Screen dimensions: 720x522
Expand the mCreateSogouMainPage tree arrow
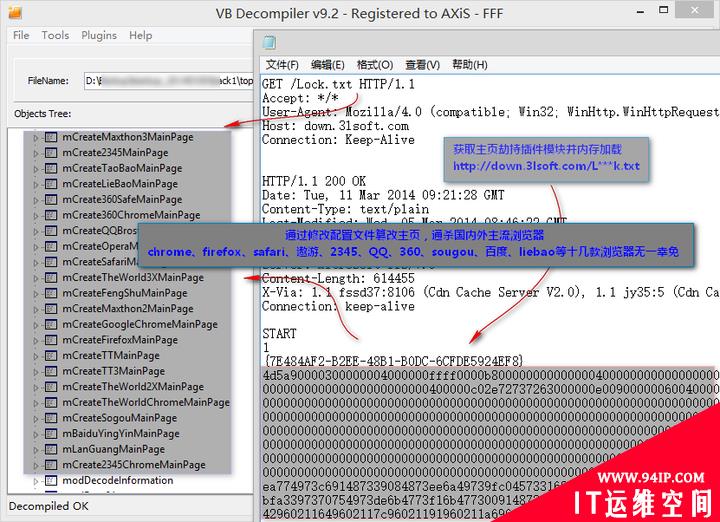pyautogui.click(x=36, y=418)
